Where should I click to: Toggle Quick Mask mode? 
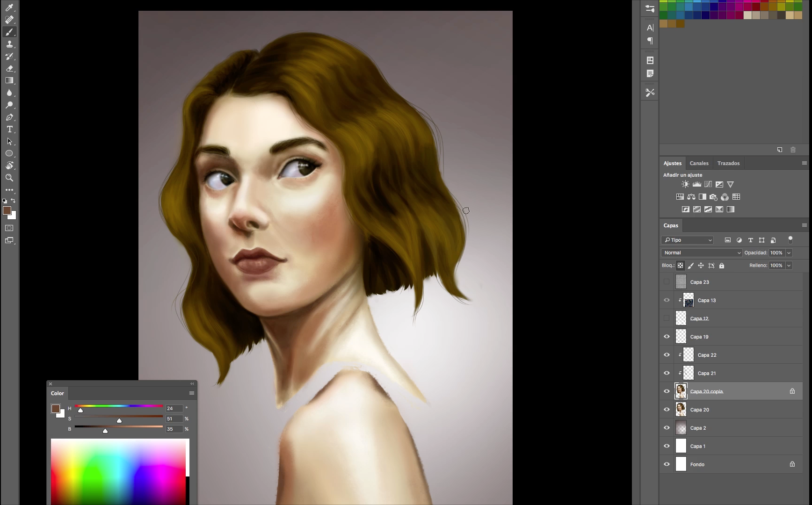tap(9, 228)
